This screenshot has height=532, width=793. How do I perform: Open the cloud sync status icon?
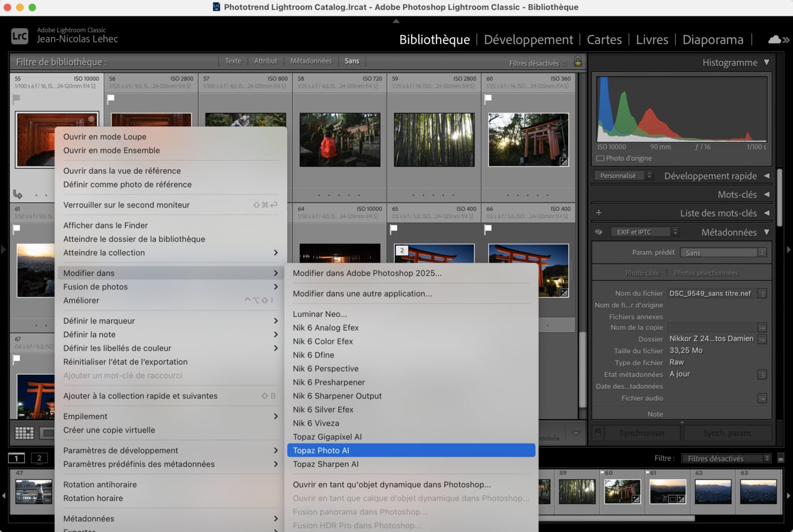pos(774,40)
